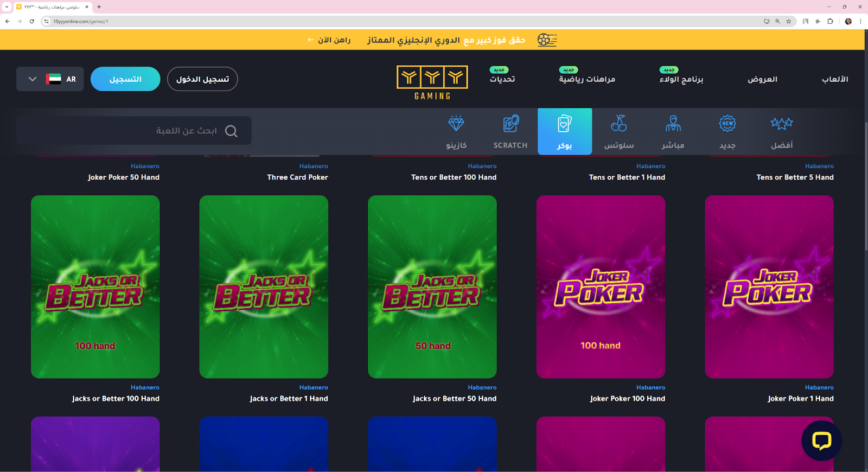Click the Tens or Better 100 Hand title
The width and height of the screenshot is (868, 472).
[x=454, y=177]
